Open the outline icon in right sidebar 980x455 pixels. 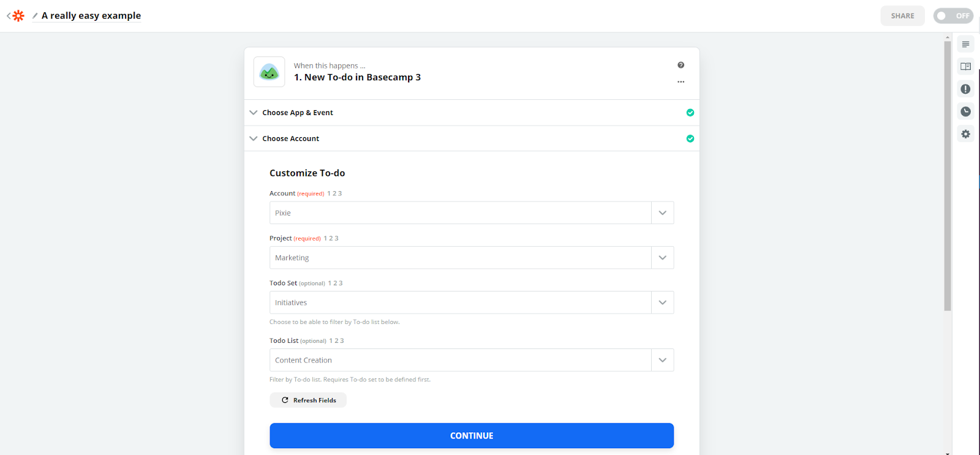pyautogui.click(x=965, y=44)
